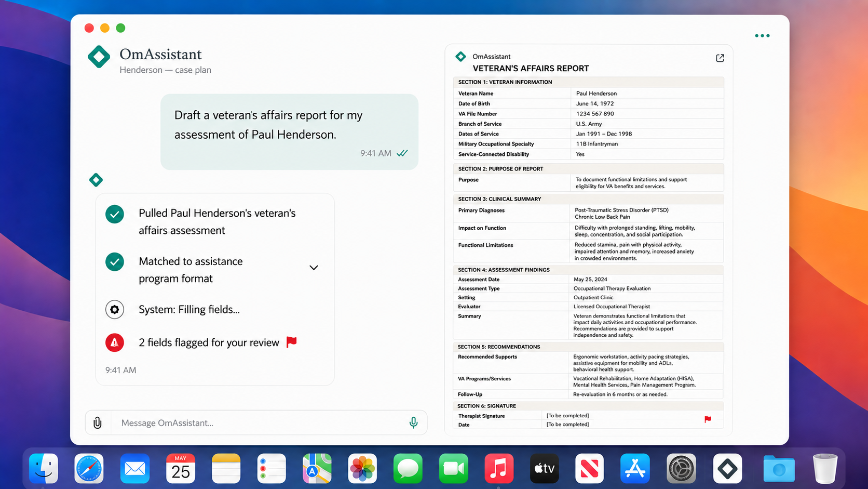The height and width of the screenshot is (489, 868).
Task: Click the 11B Infantryman specialty value
Action: [597, 144]
